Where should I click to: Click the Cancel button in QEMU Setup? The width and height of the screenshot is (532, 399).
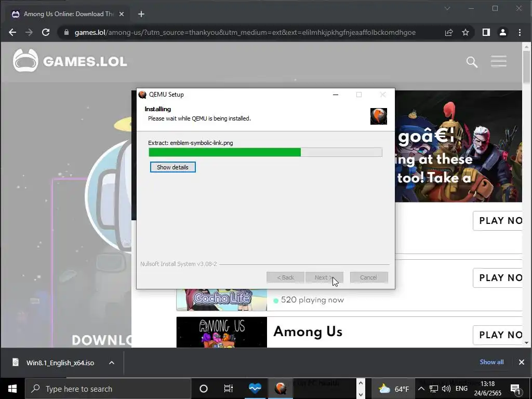[368, 277]
